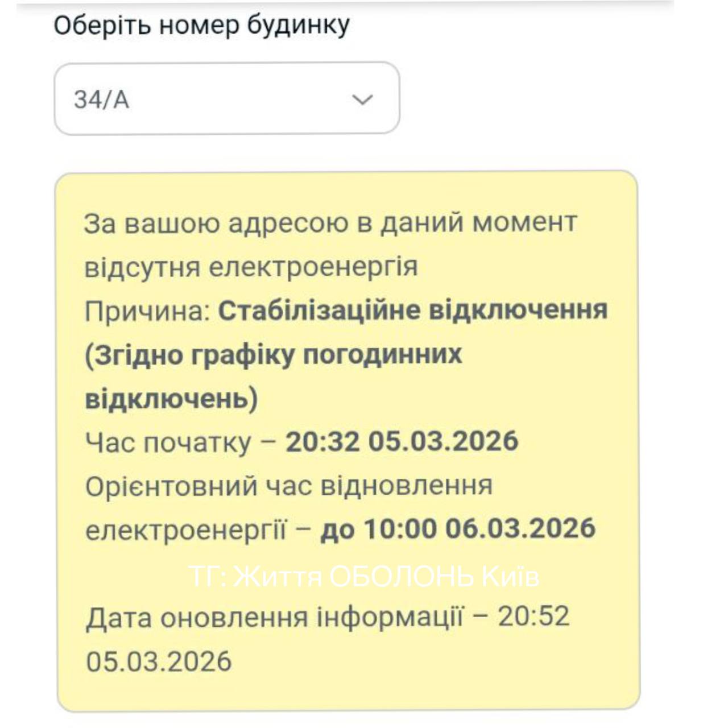Click the 'електроенергії –' text
728x728 pixels.
click(x=198, y=530)
